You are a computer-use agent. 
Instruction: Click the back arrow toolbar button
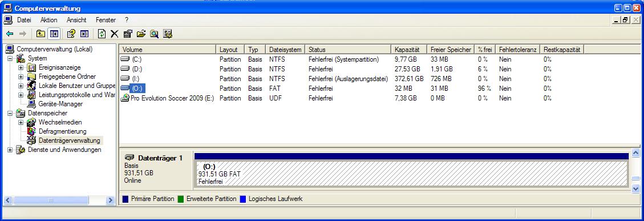coord(10,34)
